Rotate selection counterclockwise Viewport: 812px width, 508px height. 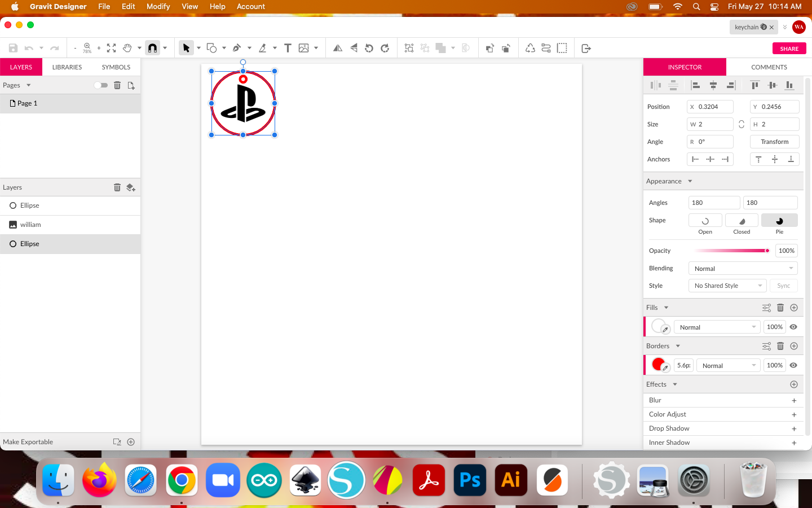pyautogui.click(x=369, y=48)
